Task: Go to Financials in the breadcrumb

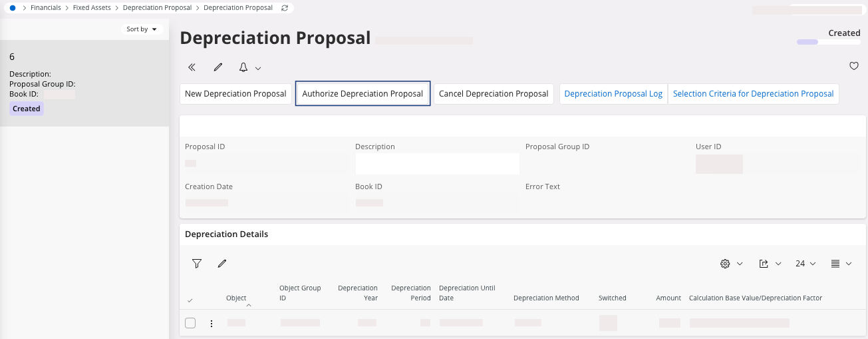Action: tap(45, 8)
